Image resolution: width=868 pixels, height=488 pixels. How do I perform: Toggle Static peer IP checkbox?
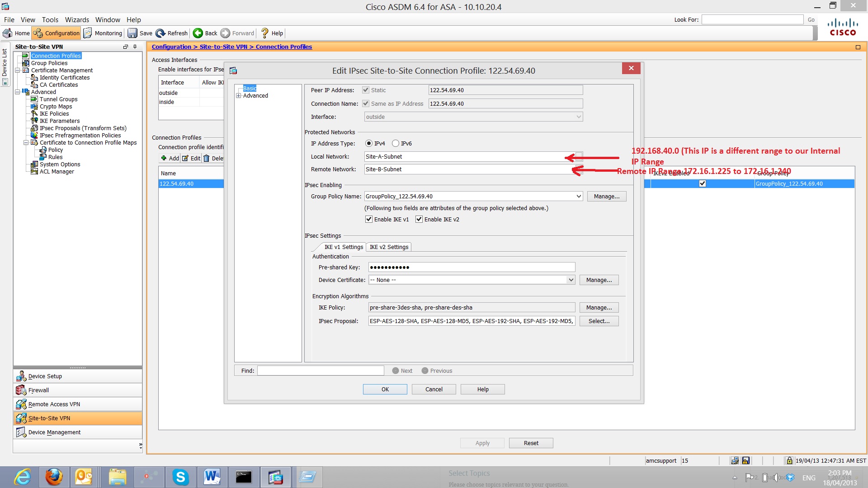click(x=366, y=90)
